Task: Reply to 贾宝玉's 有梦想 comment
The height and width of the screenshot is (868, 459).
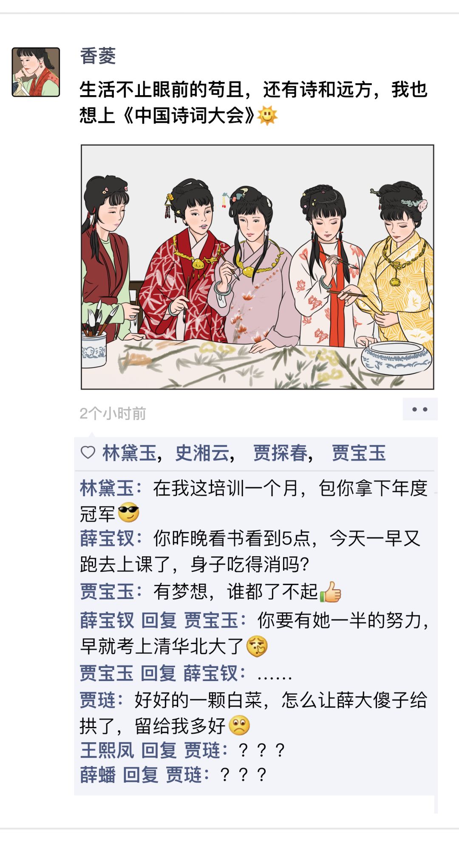Action: click(x=211, y=591)
